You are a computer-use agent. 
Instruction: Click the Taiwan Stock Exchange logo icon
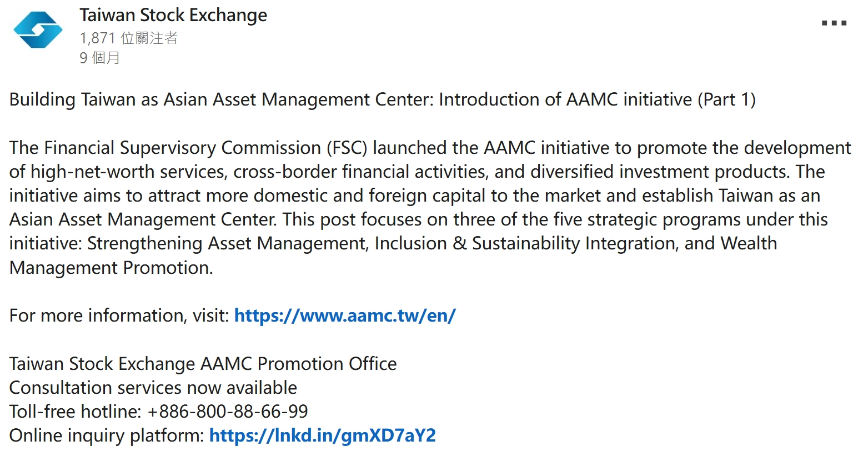tap(38, 31)
